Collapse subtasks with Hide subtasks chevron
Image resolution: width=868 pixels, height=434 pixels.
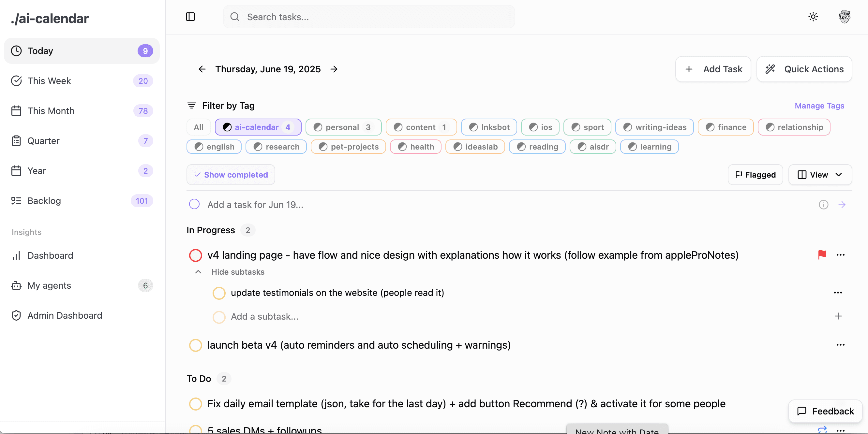199,272
